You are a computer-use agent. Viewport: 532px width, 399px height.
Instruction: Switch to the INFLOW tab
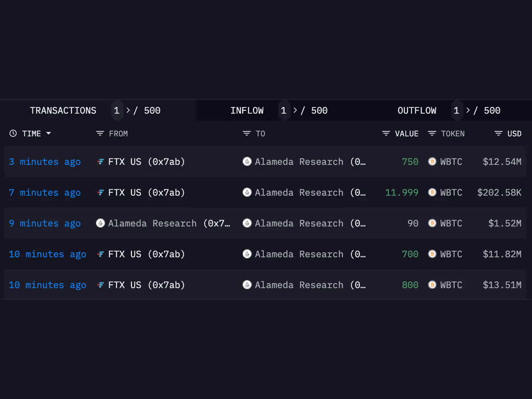(x=247, y=110)
